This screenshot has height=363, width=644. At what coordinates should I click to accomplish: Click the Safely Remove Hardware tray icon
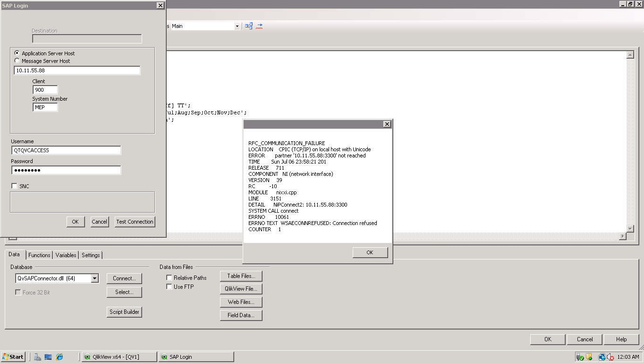coord(580,357)
